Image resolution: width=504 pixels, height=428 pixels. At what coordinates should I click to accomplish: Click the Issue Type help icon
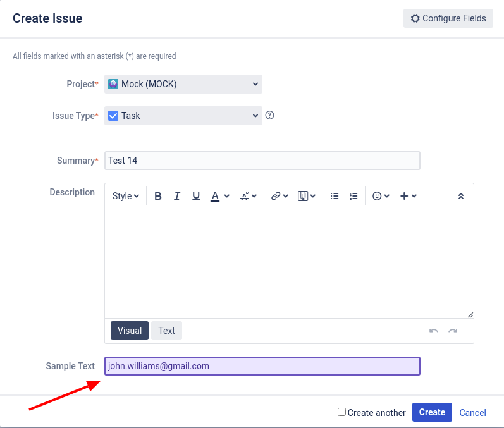(x=269, y=115)
